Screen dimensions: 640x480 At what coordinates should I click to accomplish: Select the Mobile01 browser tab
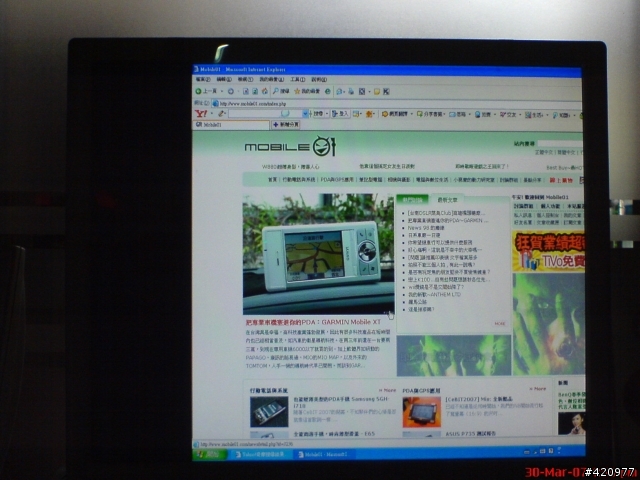231,124
